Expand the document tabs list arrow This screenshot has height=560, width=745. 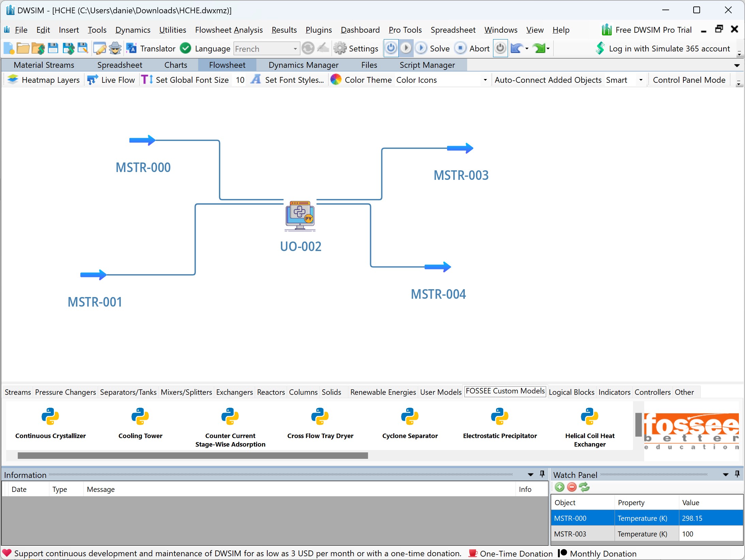[737, 65]
